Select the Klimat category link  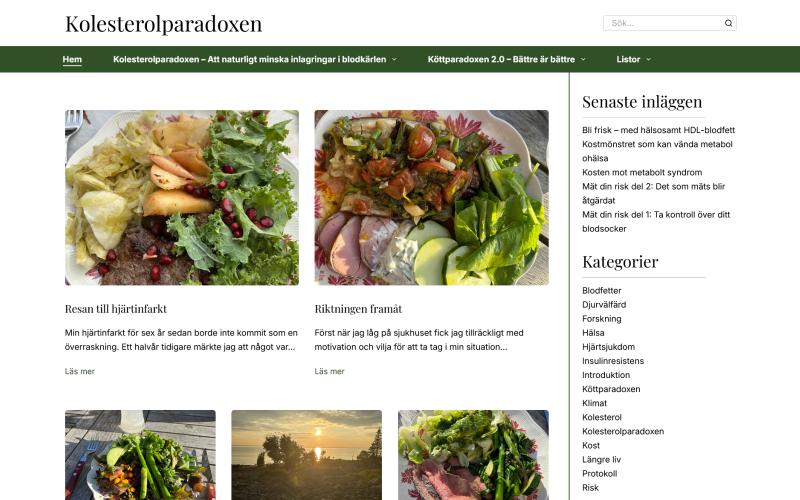(x=594, y=403)
